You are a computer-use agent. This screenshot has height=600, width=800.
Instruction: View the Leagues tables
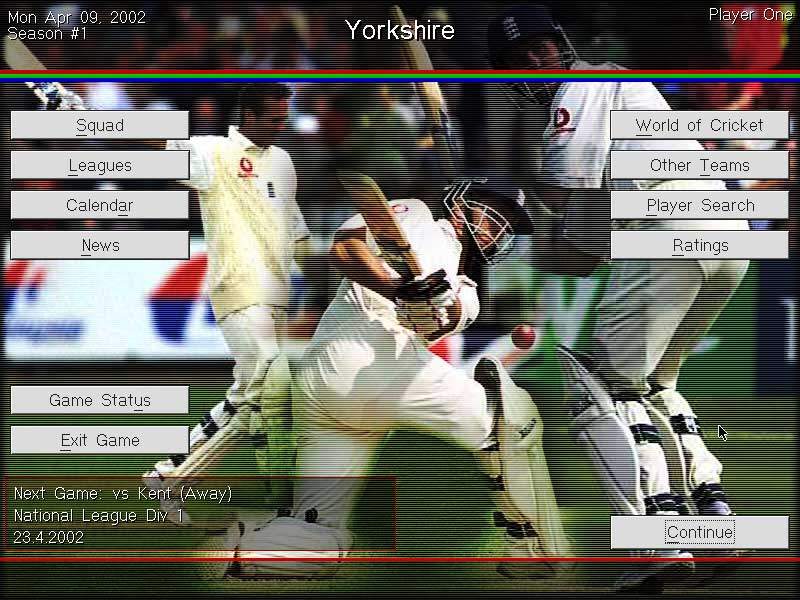pos(100,165)
